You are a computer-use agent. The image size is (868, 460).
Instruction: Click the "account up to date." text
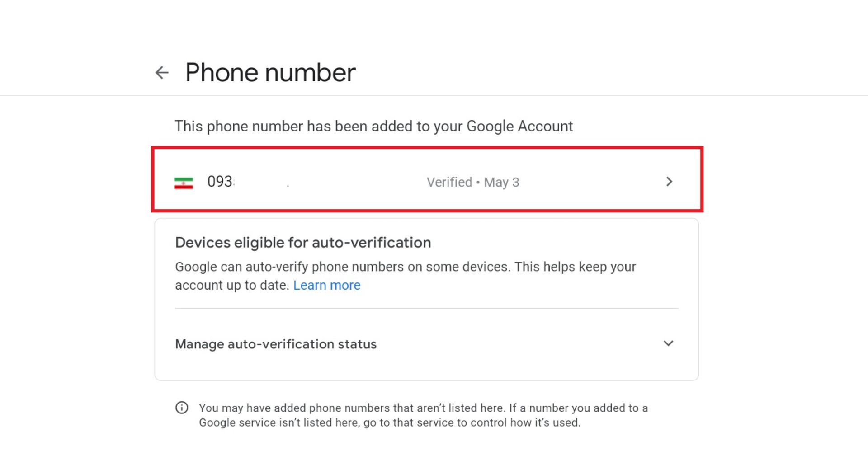[x=232, y=286]
